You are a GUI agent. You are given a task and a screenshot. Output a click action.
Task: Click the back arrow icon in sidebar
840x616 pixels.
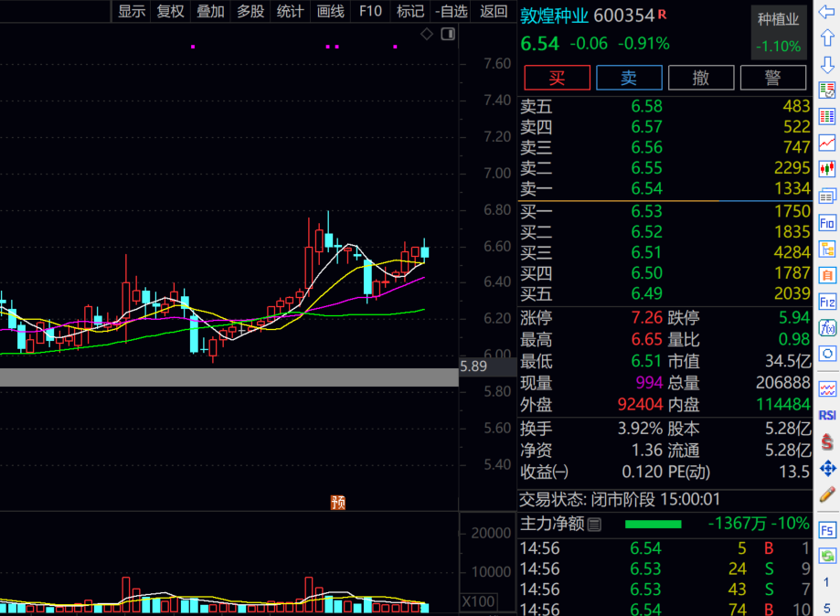pyautogui.click(x=826, y=12)
